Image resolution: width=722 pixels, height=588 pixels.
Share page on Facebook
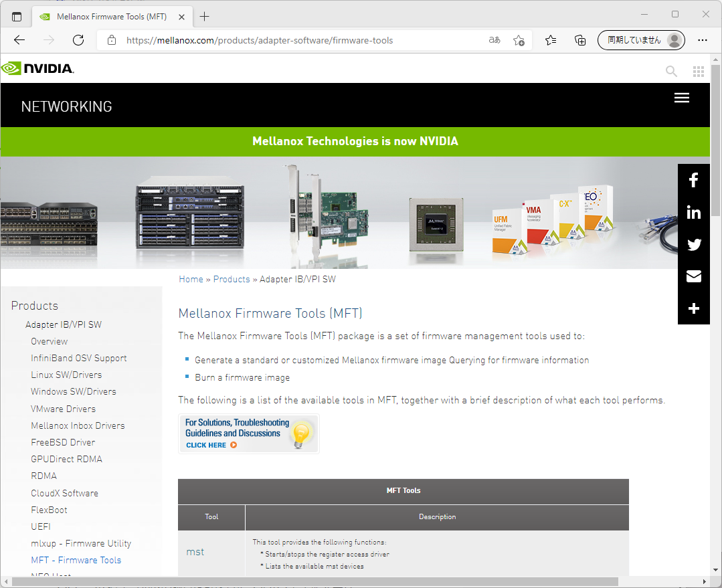[x=694, y=180]
